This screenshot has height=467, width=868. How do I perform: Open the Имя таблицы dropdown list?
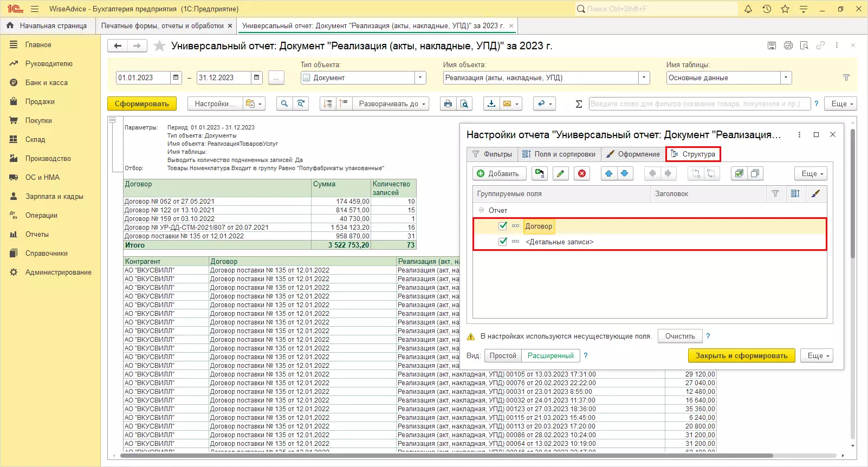pyautogui.click(x=786, y=77)
